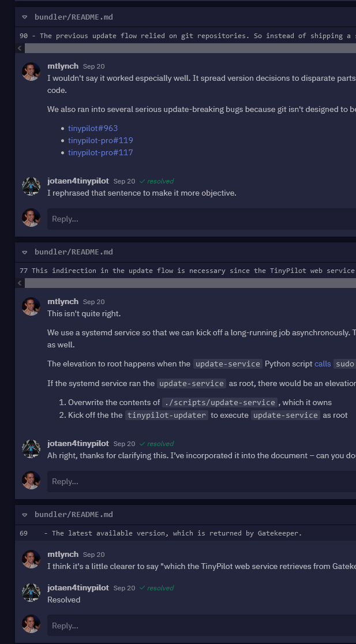Open the tinypilot-pro#119 issue link
The height and width of the screenshot is (644, 356).
click(x=100, y=140)
